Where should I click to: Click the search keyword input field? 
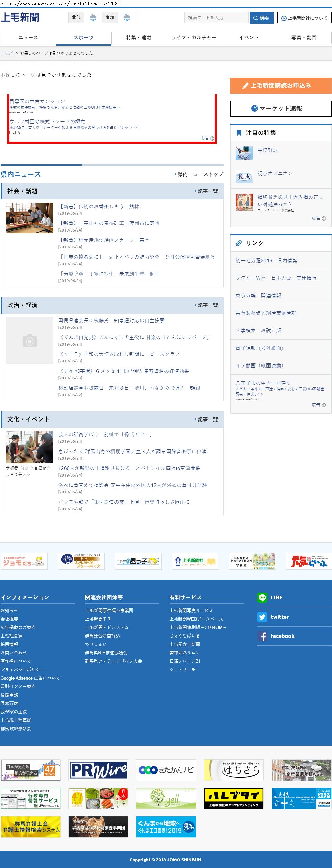click(x=216, y=18)
